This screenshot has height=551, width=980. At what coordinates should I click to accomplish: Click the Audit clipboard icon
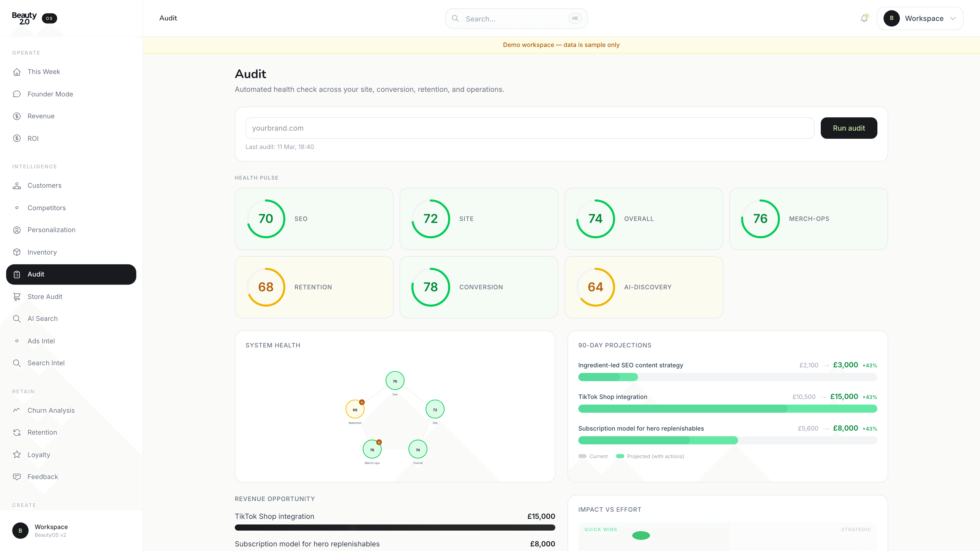click(17, 274)
